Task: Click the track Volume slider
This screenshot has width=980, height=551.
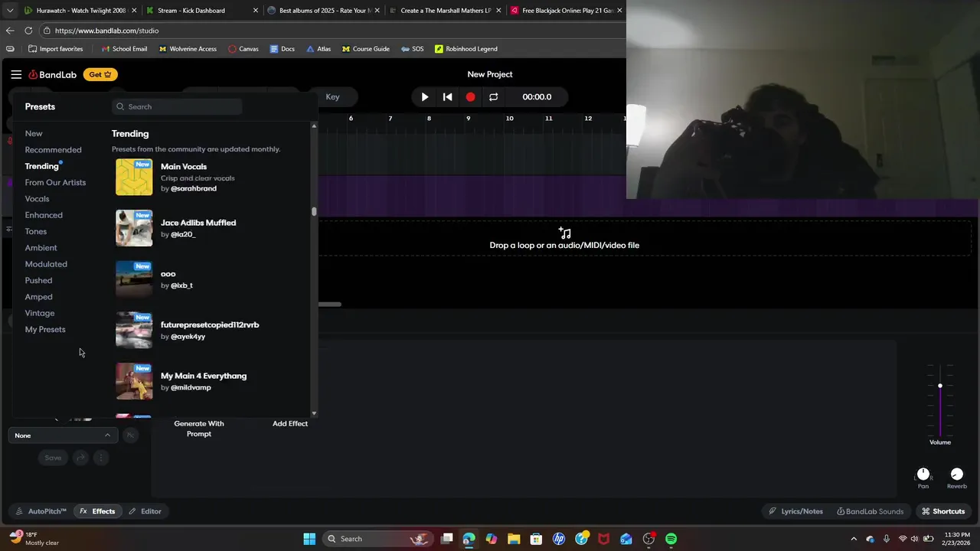Action: tap(940, 400)
